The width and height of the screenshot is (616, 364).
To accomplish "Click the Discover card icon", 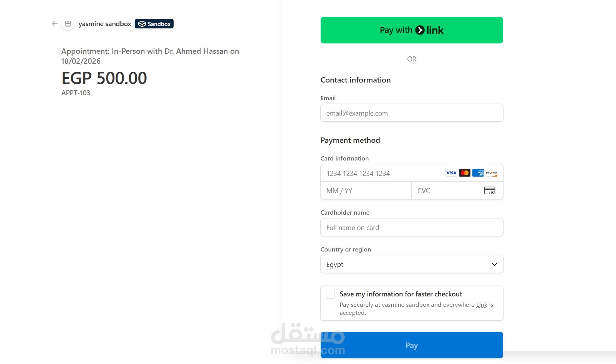I will (492, 173).
